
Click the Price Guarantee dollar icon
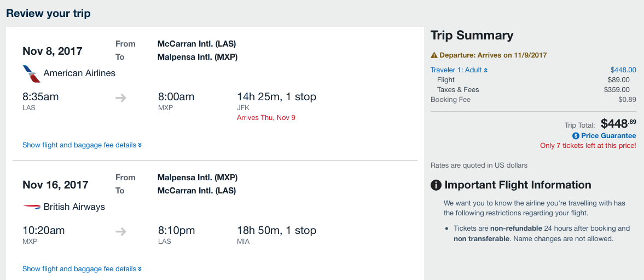(x=576, y=136)
